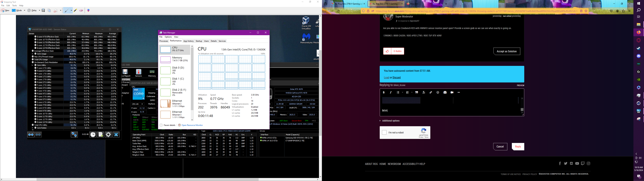Expand Additional options section

click(389, 121)
